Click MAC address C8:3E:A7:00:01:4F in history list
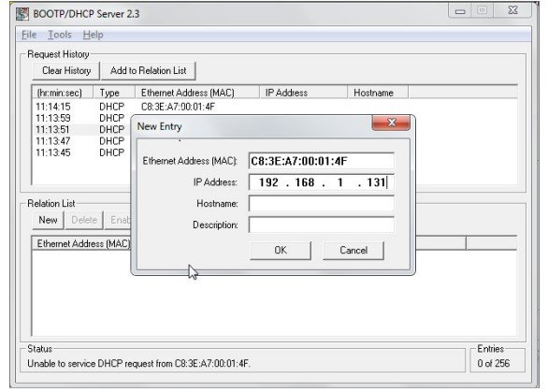Image resolution: width=548 pixels, height=392 pixels. (178, 107)
